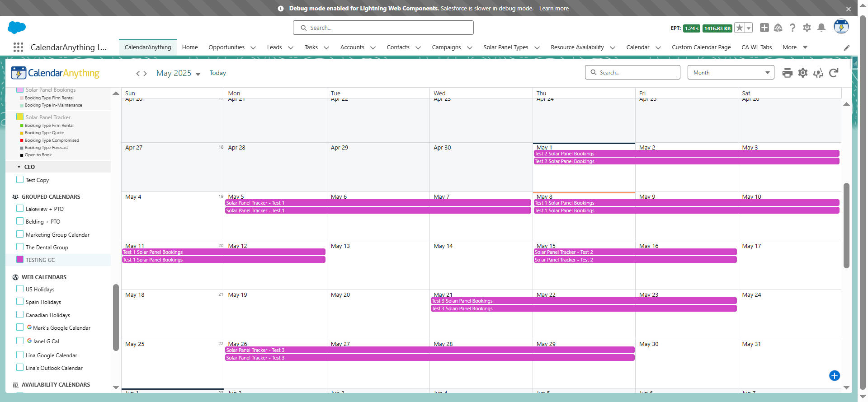The image size is (868, 402).
Task: Expand the Opportunities tab dropdown arrow
Action: point(253,47)
